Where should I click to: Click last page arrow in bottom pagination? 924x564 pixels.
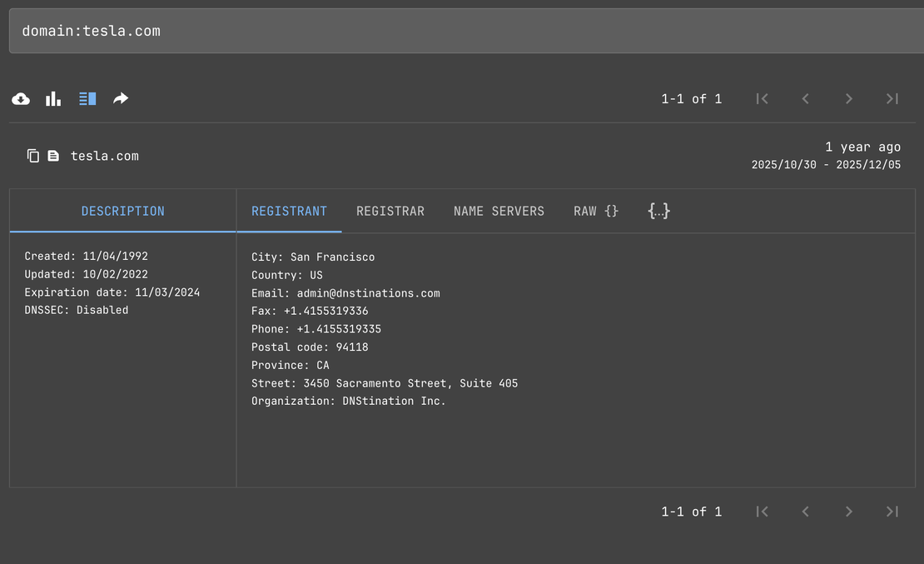point(892,512)
